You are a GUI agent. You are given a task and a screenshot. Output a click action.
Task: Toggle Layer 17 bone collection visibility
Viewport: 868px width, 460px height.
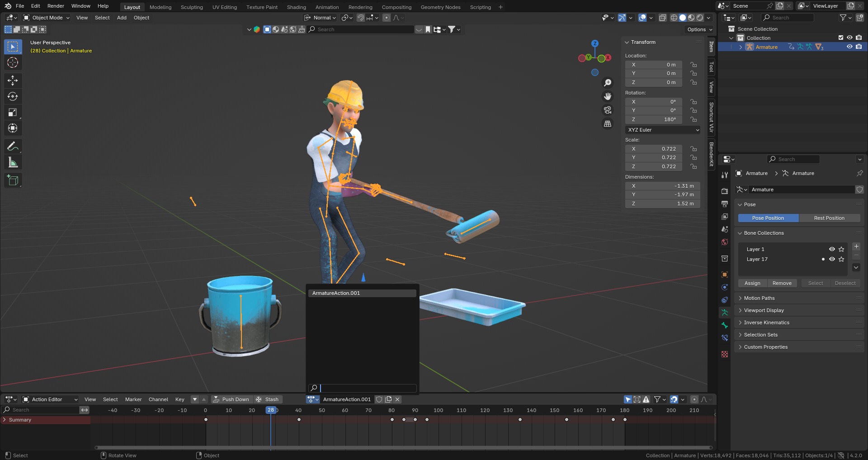pyautogui.click(x=832, y=259)
